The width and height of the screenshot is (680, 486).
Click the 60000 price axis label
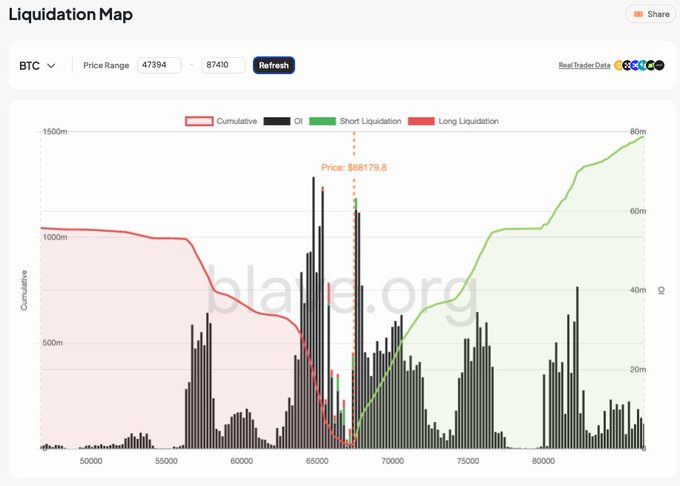pos(242,461)
